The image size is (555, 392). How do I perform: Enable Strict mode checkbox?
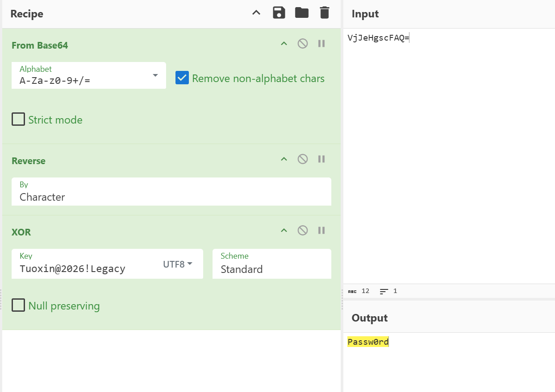click(x=18, y=119)
